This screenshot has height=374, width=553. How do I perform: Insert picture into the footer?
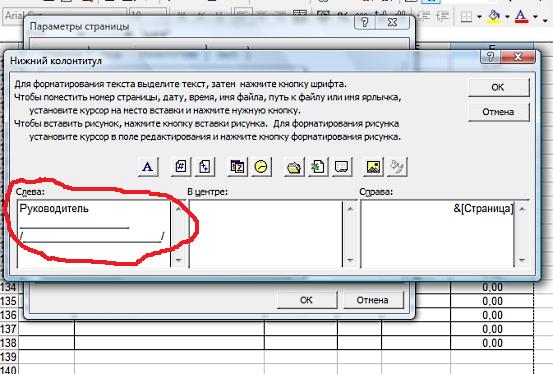coord(373,167)
